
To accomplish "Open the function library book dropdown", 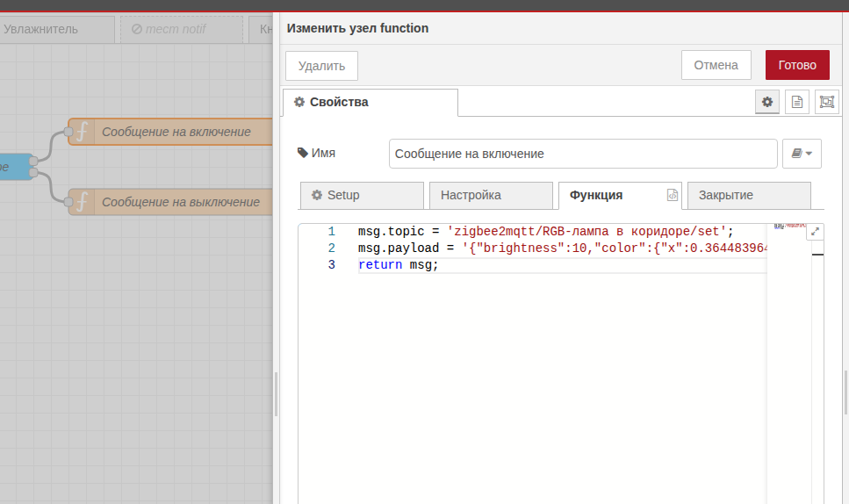I will click(x=802, y=154).
